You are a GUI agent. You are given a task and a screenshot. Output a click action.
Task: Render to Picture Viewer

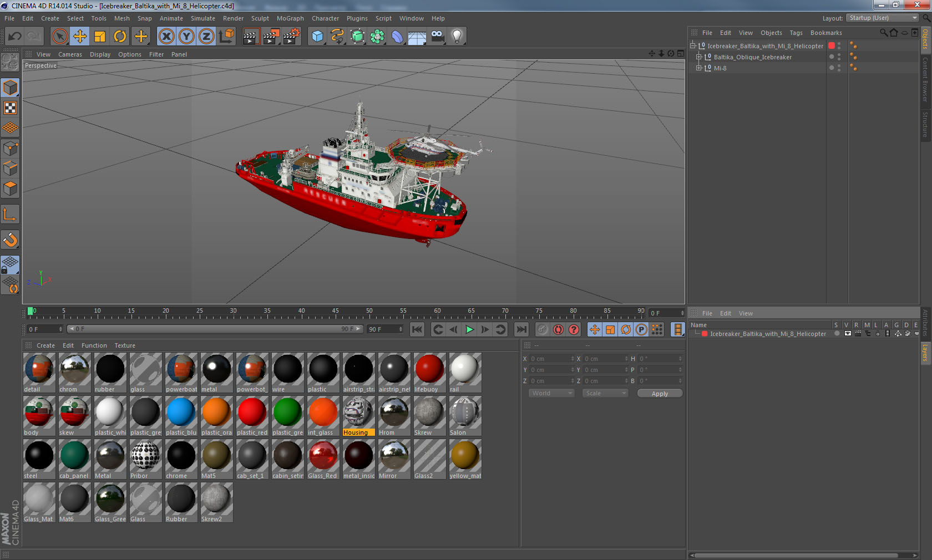(x=271, y=37)
